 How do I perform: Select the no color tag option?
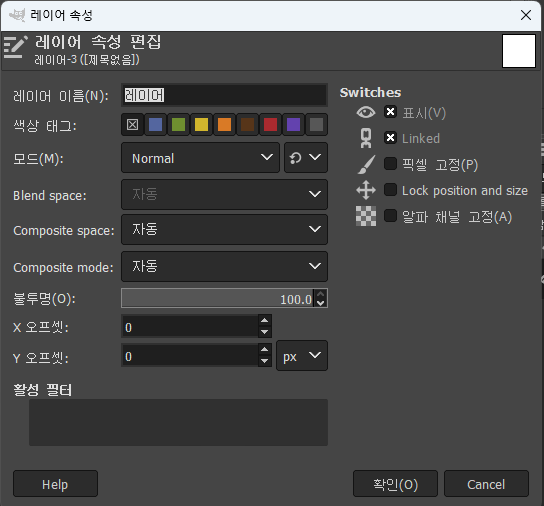click(x=133, y=124)
